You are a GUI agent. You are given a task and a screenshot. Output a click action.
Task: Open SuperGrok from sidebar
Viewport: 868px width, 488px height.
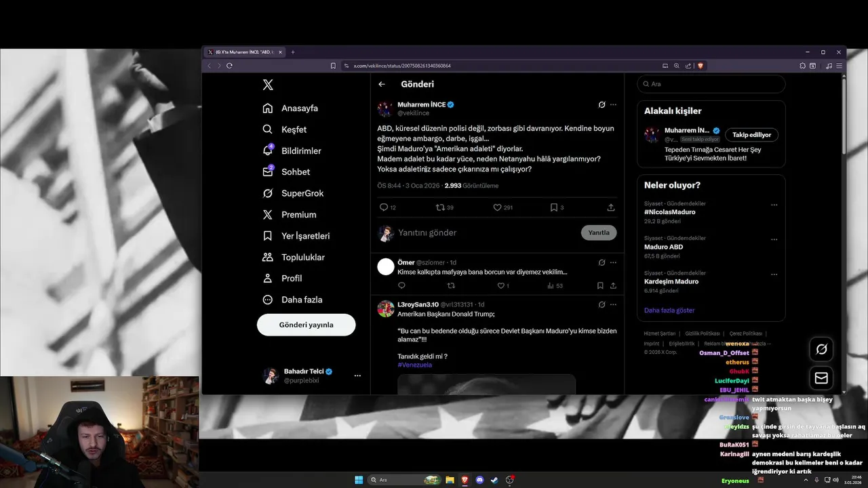click(293, 193)
